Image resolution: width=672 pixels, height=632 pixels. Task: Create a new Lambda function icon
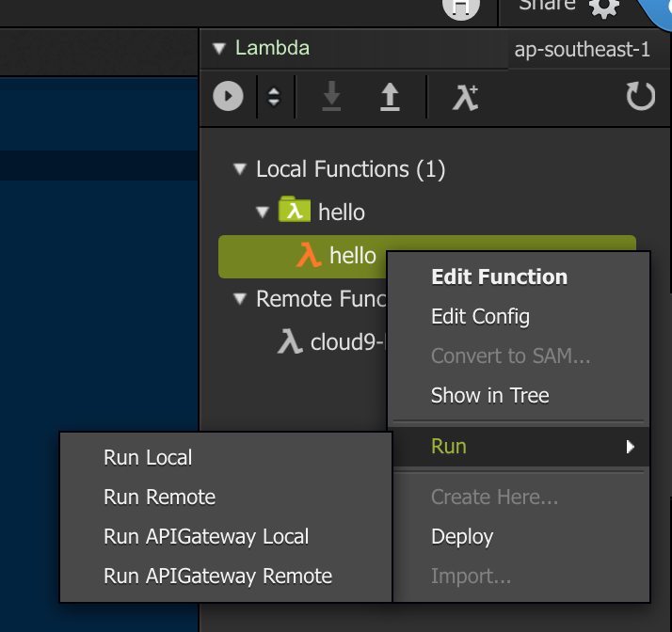click(466, 98)
